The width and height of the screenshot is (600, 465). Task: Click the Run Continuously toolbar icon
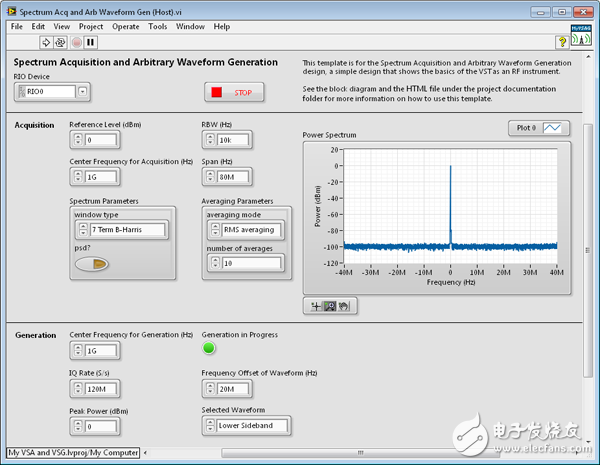(60, 42)
